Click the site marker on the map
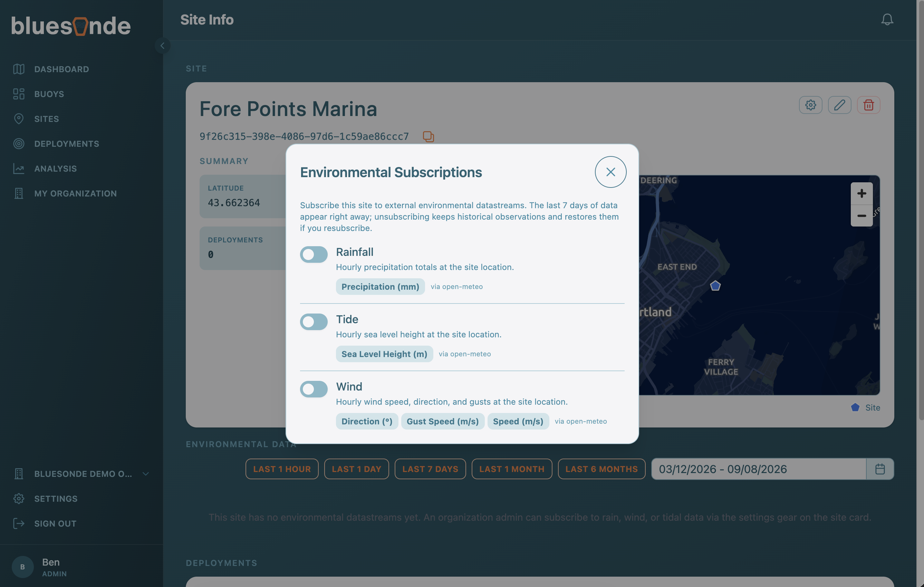The height and width of the screenshot is (587, 924). click(715, 286)
